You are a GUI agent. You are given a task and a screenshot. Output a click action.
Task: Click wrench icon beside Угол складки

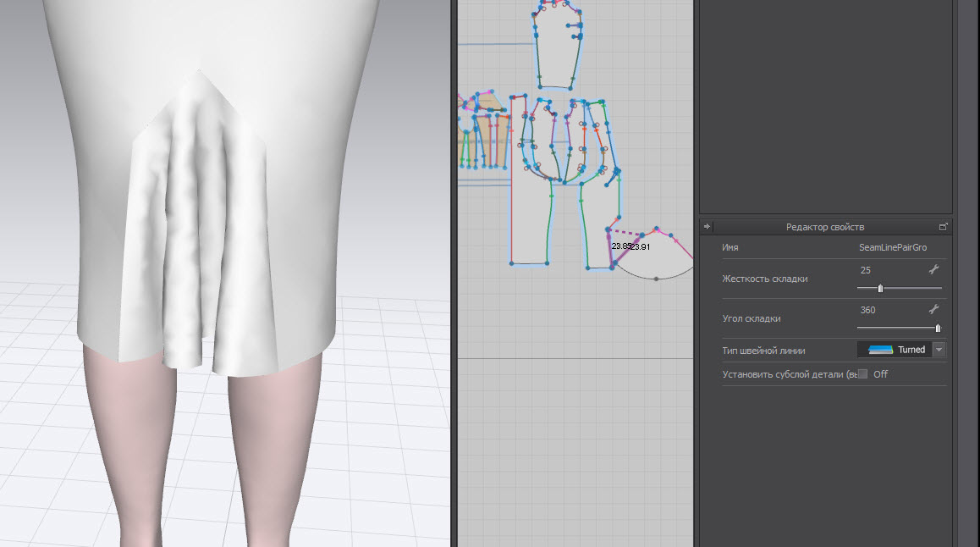click(x=933, y=310)
